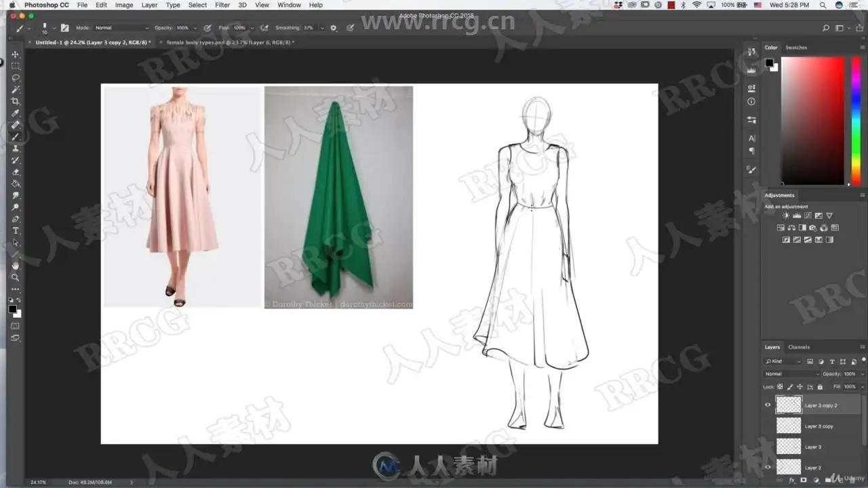The image size is (868, 488).
Task: Select the Crop tool
Action: click(x=15, y=101)
